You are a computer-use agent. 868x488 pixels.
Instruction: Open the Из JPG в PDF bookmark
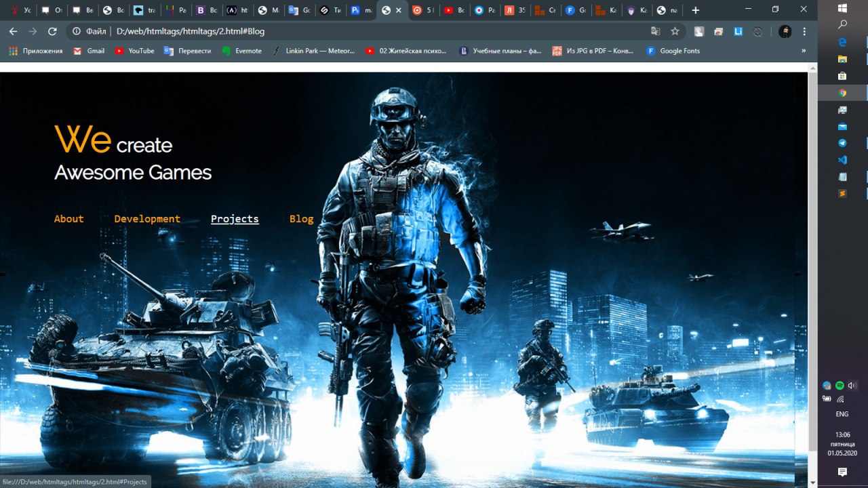click(x=593, y=51)
